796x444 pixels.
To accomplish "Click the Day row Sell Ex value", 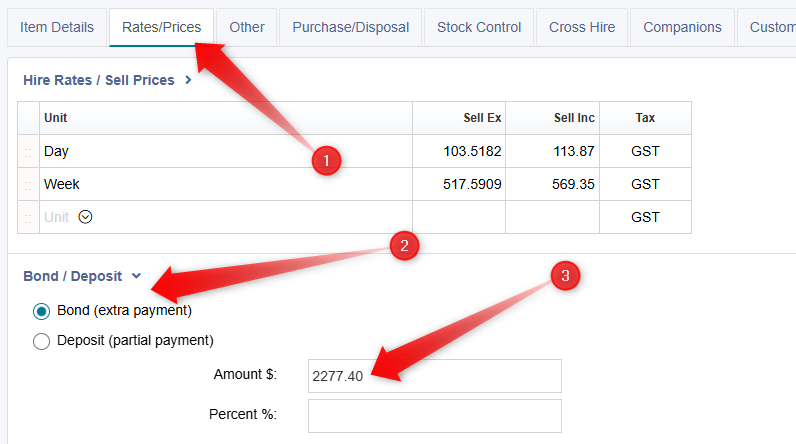I will 472,152.
